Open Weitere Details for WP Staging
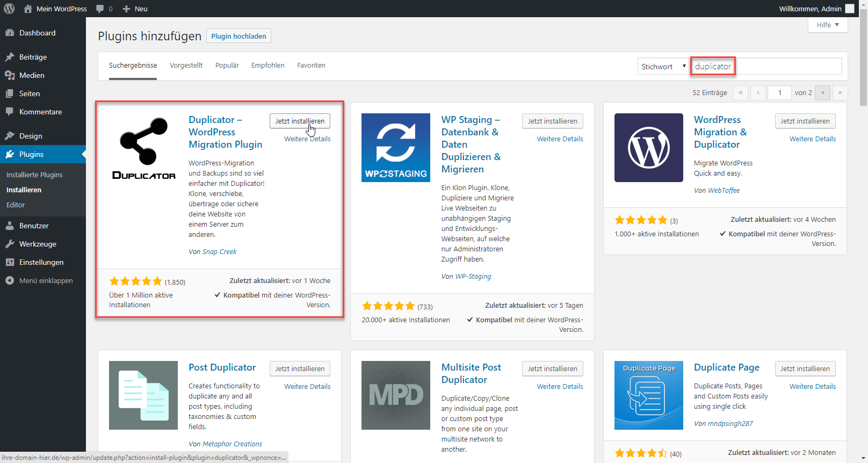868x463 pixels. pyautogui.click(x=560, y=139)
